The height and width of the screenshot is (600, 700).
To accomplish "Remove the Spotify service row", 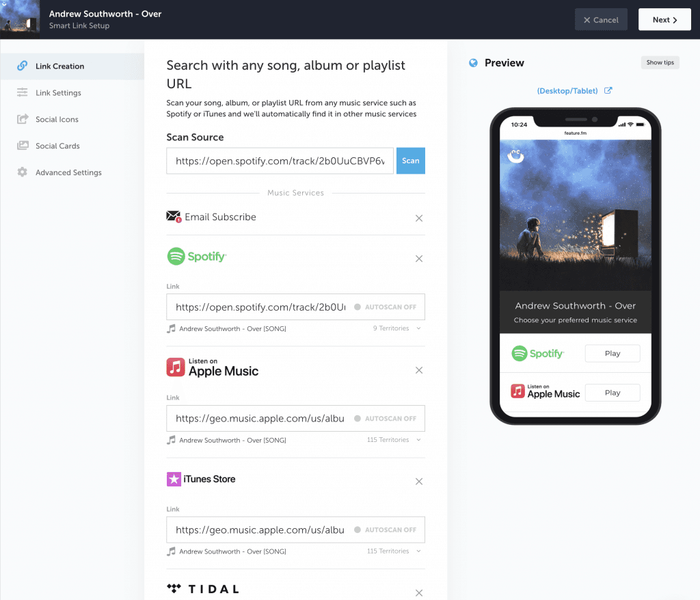I will pos(419,259).
